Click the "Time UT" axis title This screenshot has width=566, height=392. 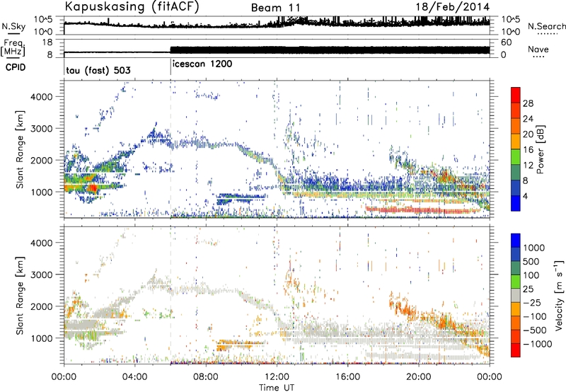pyautogui.click(x=277, y=387)
